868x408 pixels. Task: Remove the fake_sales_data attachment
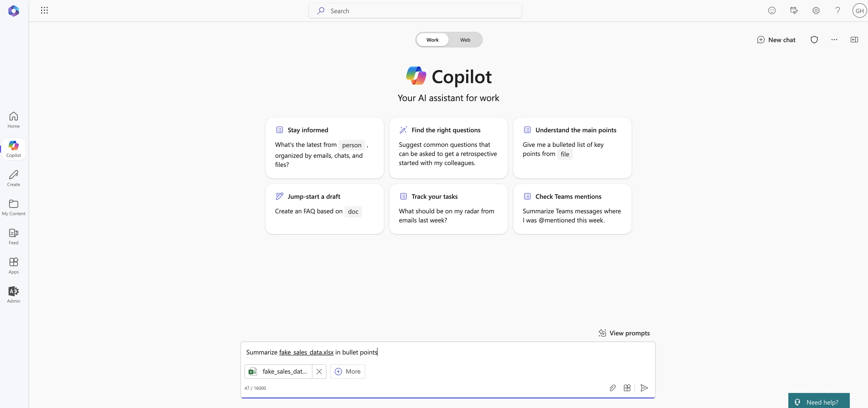click(x=319, y=371)
